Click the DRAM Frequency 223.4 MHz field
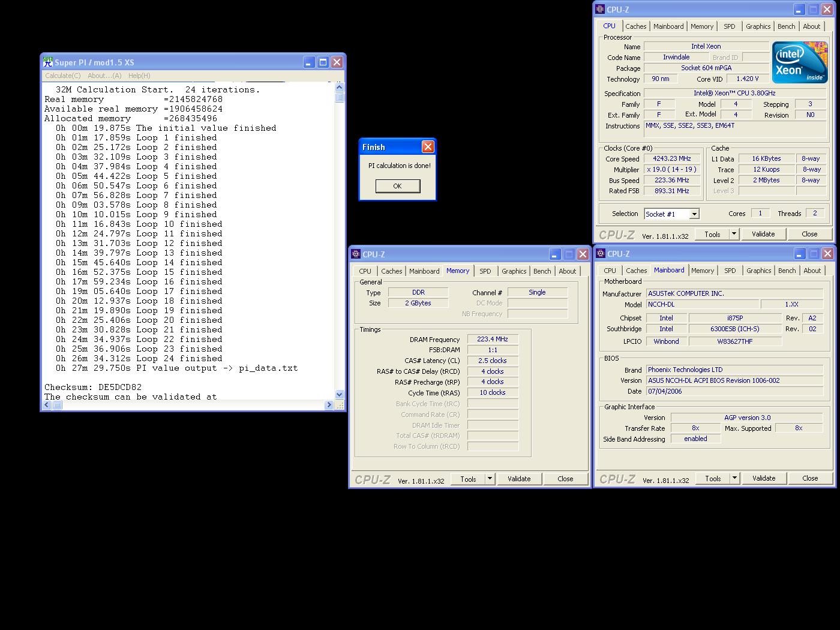The image size is (840, 630). 493,340
